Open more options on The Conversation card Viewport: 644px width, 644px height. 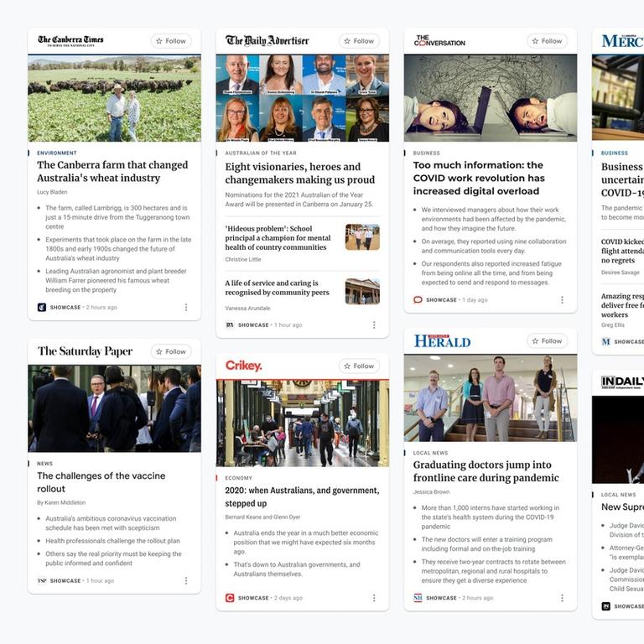pos(563,300)
